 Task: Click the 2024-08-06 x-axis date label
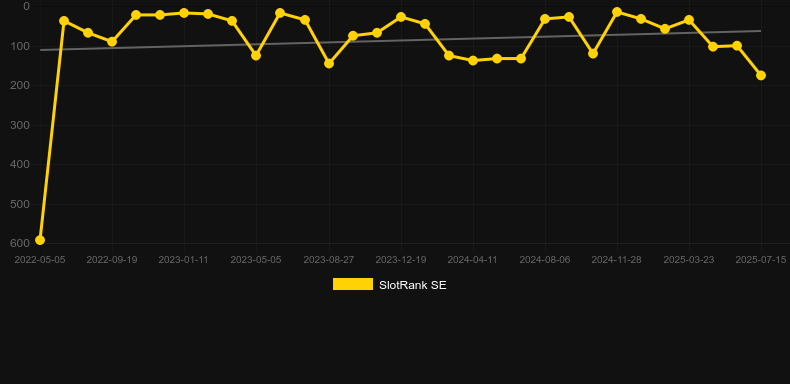tap(545, 260)
